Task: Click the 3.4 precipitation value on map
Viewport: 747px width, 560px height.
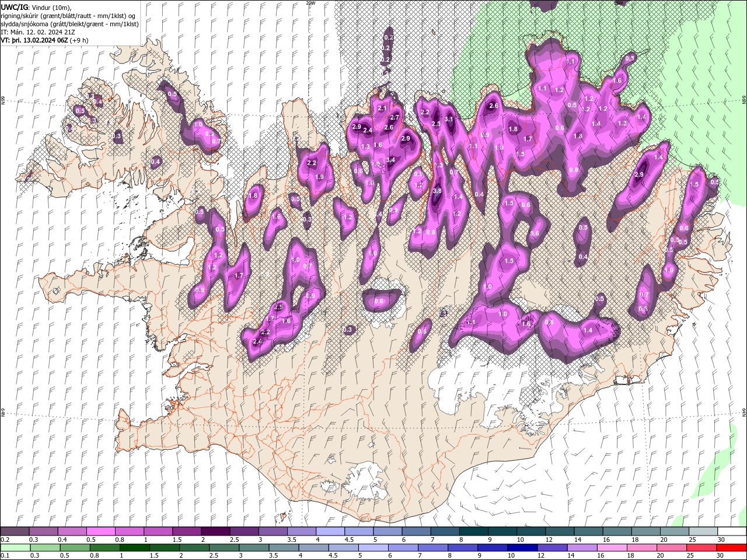Action: [390, 160]
